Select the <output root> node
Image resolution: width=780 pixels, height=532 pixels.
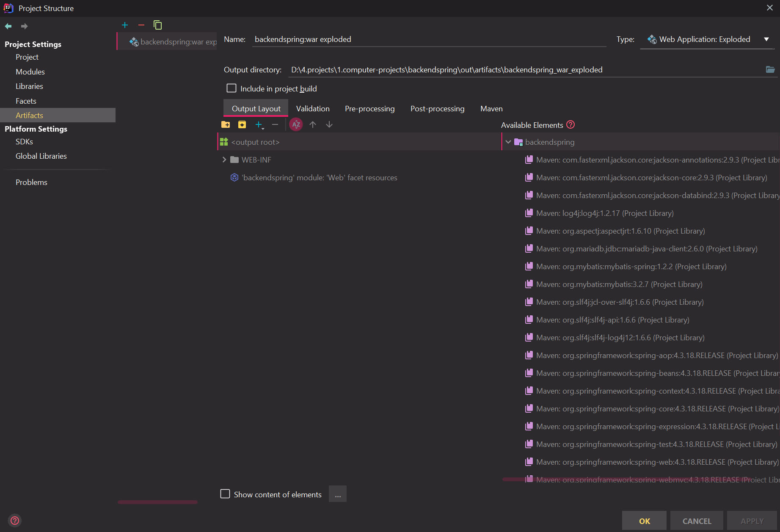point(359,142)
